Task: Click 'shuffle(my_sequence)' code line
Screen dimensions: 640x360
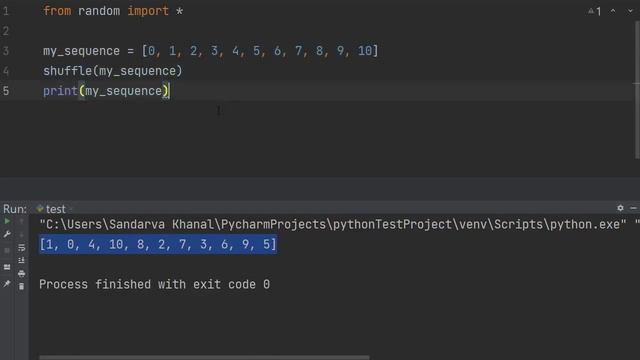Action: click(113, 71)
